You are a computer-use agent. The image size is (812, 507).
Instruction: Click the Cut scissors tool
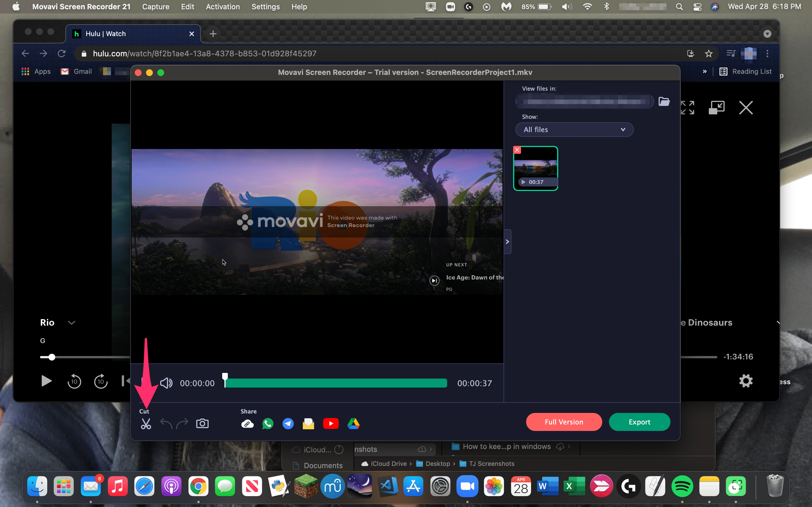point(145,424)
